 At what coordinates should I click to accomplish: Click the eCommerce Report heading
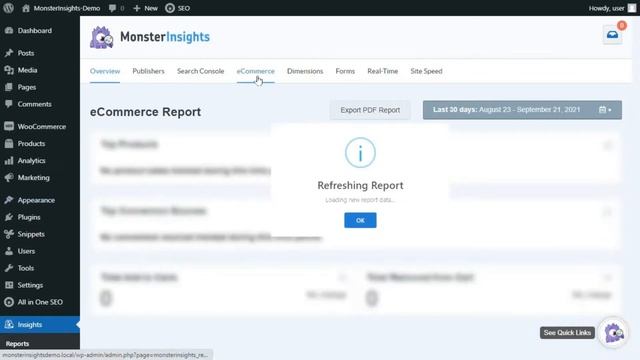[145, 112]
